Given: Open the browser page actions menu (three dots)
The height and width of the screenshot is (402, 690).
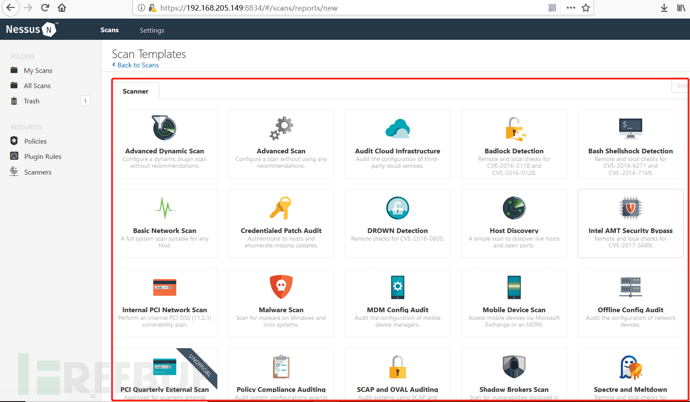Looking at the screenshot, I should (x=571, y=7).
